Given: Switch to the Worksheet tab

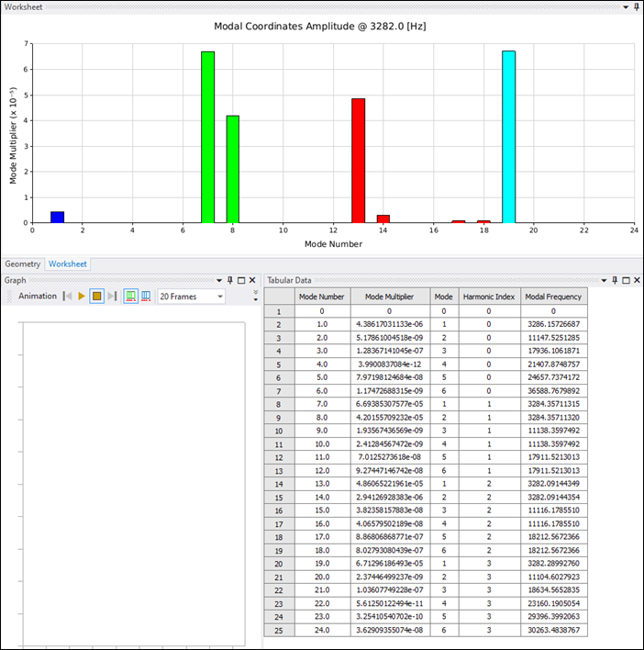Looking at the screenshot, I should tap(68, 264).
